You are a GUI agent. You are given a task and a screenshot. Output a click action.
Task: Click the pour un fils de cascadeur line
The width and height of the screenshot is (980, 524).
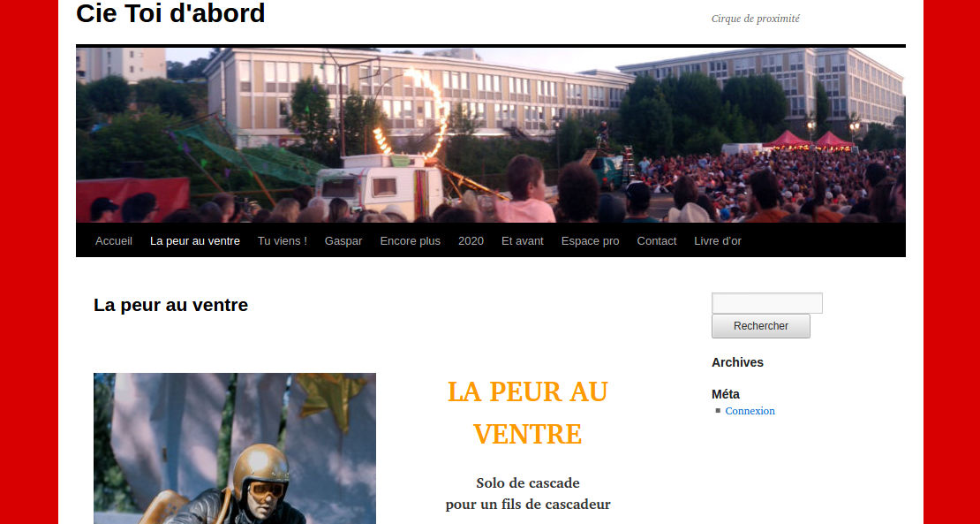click(x=527, y=504)
